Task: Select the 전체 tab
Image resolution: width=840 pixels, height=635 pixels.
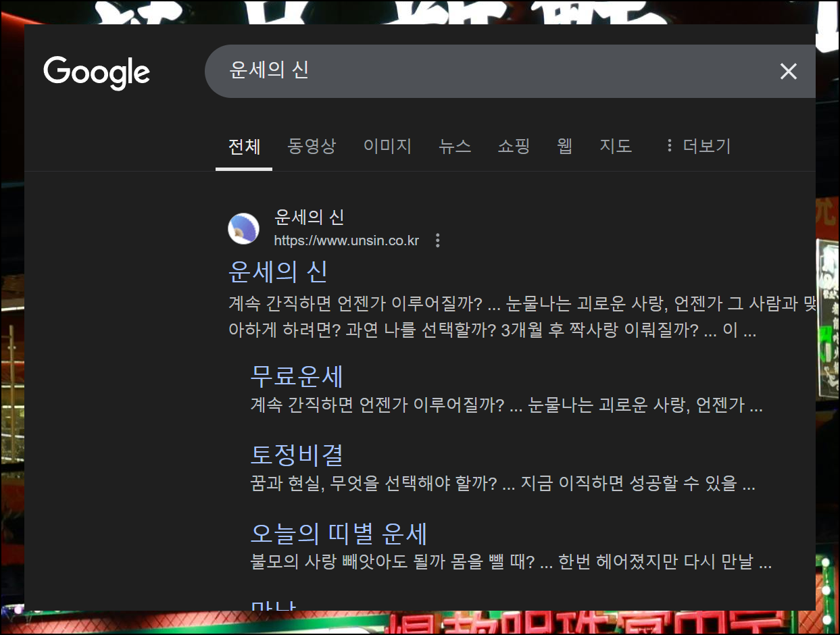Action: (x=244, y=146)
